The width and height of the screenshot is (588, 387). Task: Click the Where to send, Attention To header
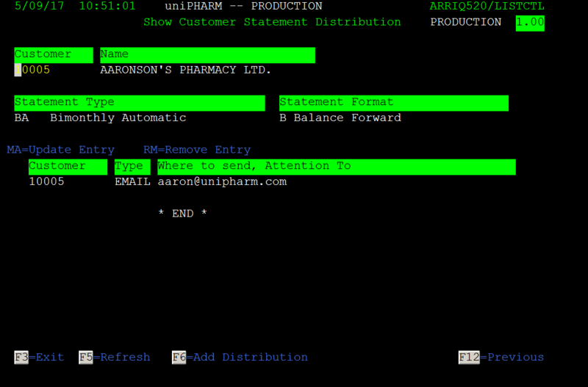point(337,167)
